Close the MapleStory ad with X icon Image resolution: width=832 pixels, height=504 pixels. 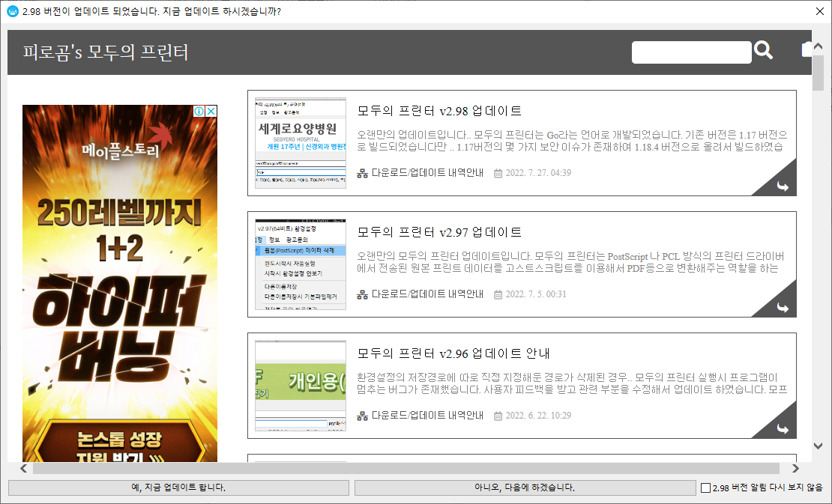(211, 112)
